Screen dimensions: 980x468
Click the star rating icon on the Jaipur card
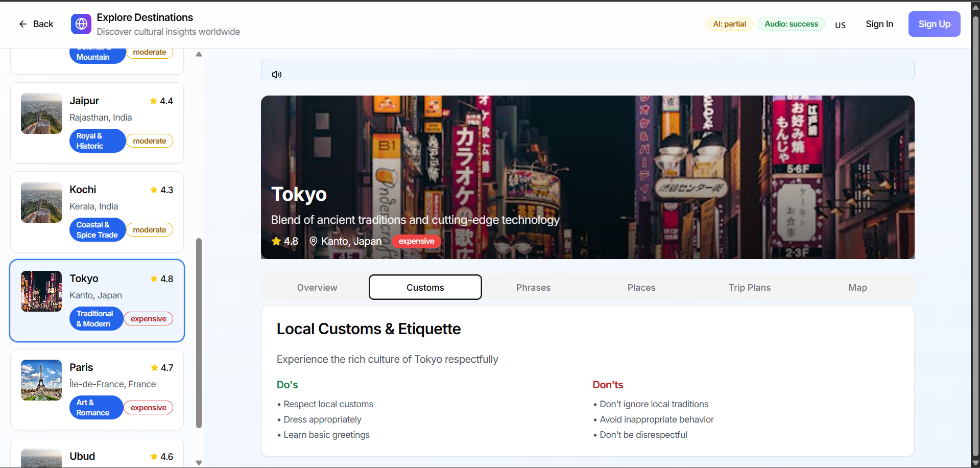click(153, 101)
